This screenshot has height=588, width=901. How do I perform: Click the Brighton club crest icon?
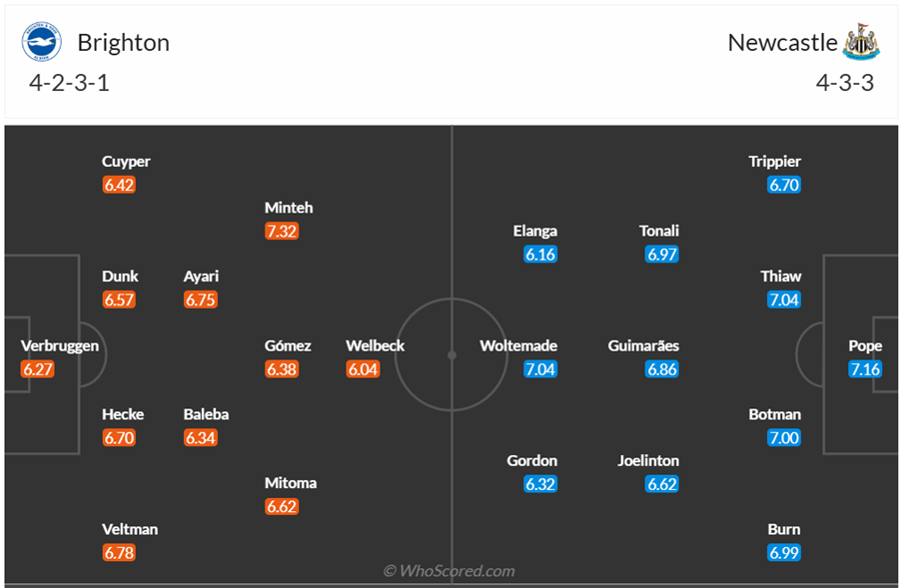click(42, 42)
